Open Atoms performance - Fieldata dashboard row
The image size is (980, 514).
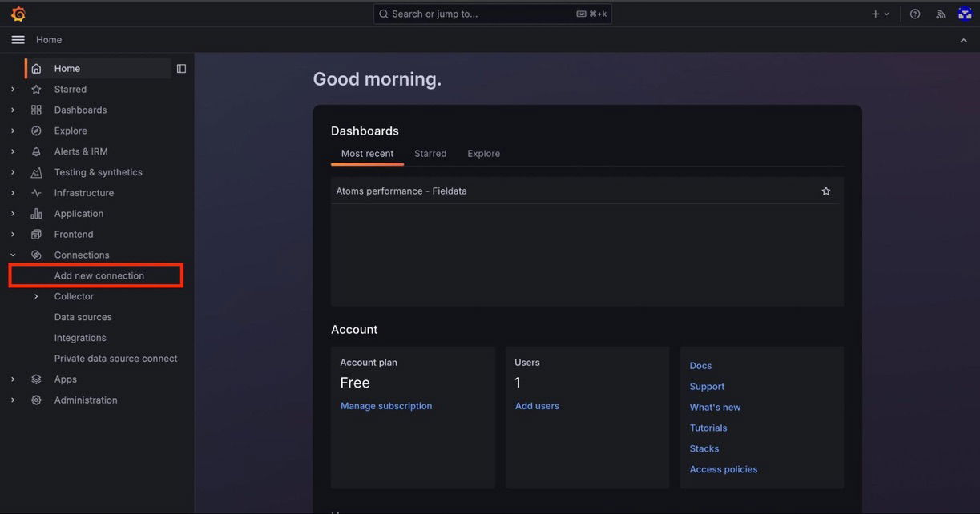click(586, 191)
